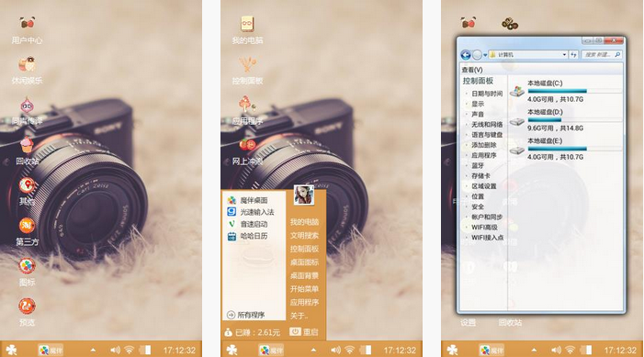
Task: Click the forward arrow in 计算机 window
Action: coord(477,54)
